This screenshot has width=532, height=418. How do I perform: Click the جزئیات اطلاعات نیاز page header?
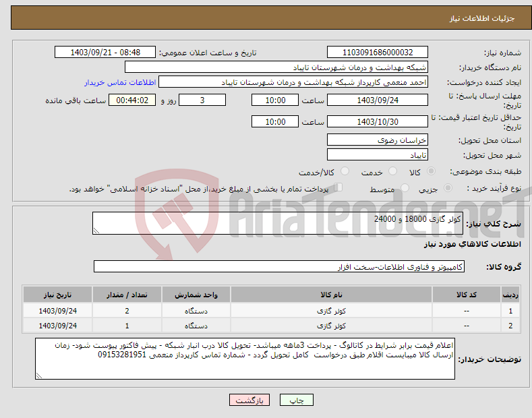482,18
